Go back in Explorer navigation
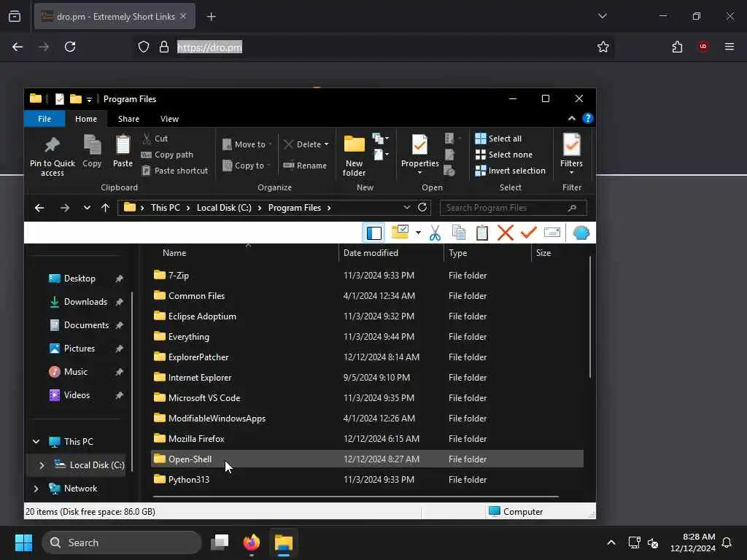 point(39,208)
